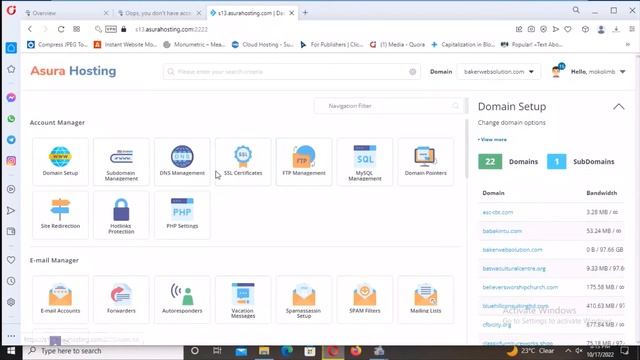The width and height of the screenshot is (640, 360).
Task: Open believersworshipchurch.com domain link
Action: pyautogui.click(x=520, y=287)
